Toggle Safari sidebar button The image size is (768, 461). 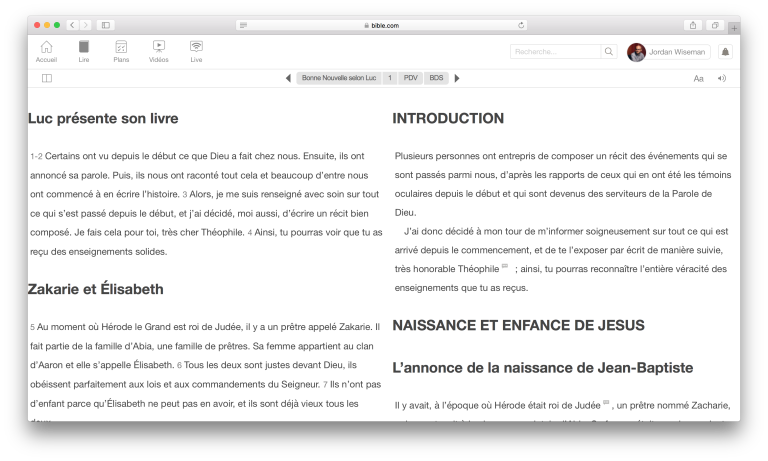(x=106, y=25)
